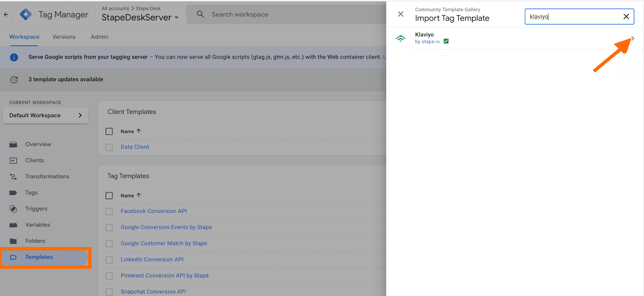The image size is (644, 296).
Task: Select the Overview icon in sidebar
Action: pos(13,144)
